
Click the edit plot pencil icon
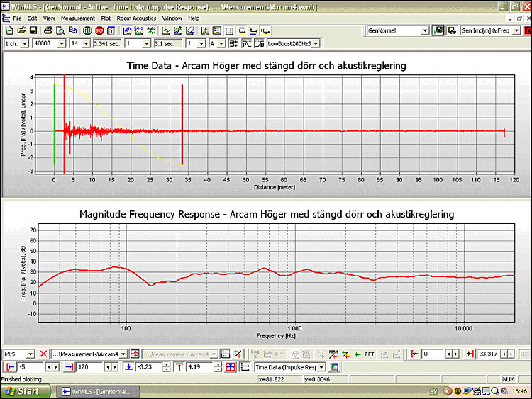click(x=178, y=31)
